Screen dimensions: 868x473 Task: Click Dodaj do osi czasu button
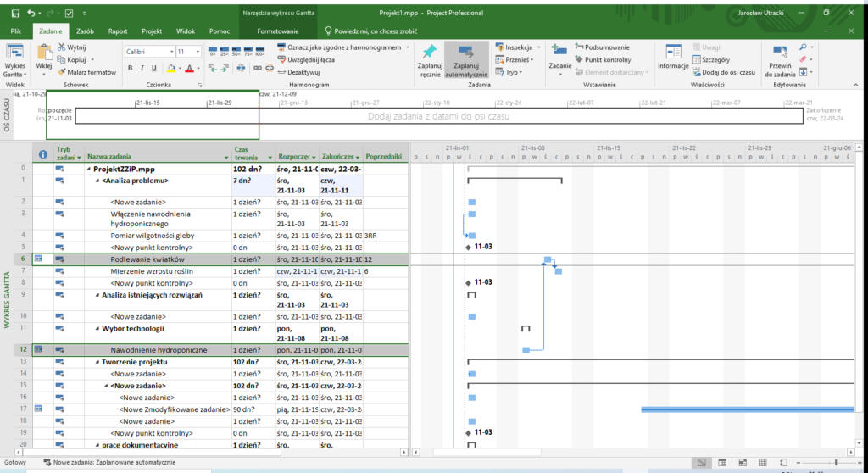(x=722, y=72)
